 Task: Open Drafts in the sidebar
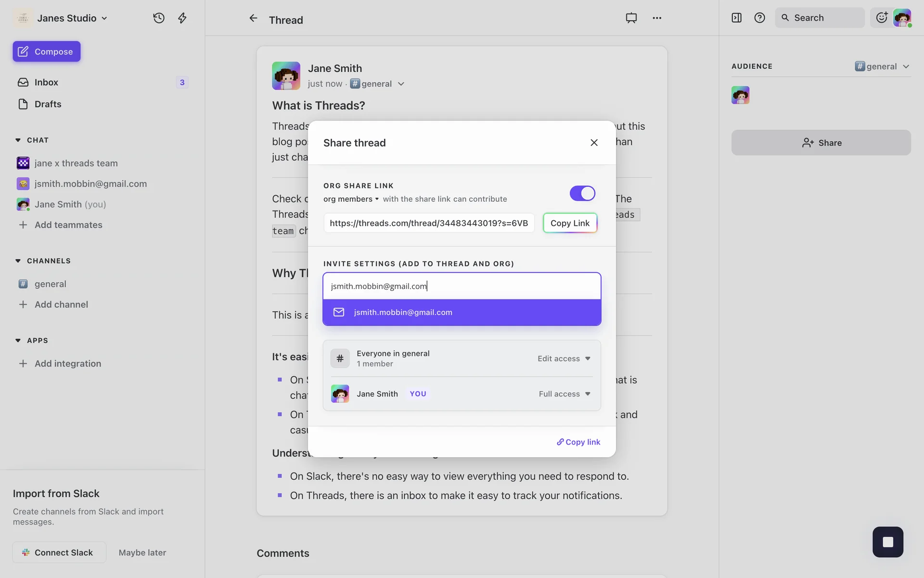48,104
